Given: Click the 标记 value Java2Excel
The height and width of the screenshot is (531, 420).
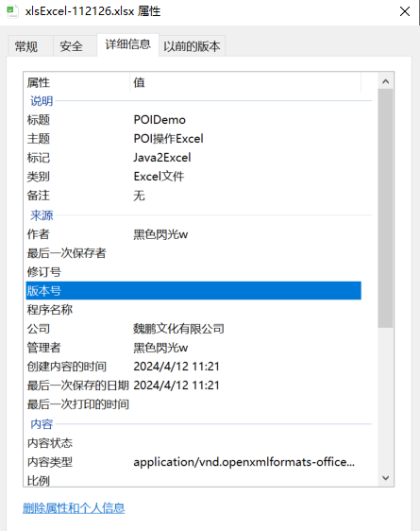Looking at the screenshot, I should tap(162, 158).
